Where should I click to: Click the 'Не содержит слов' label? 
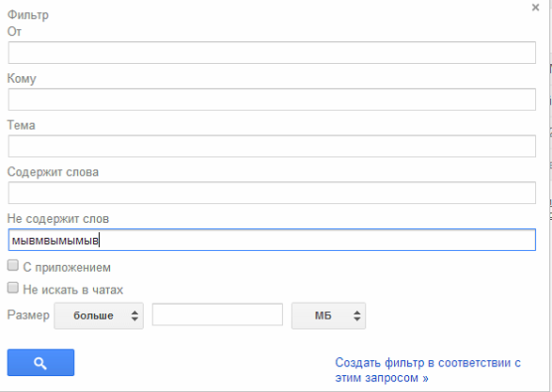tap(58, 219)
